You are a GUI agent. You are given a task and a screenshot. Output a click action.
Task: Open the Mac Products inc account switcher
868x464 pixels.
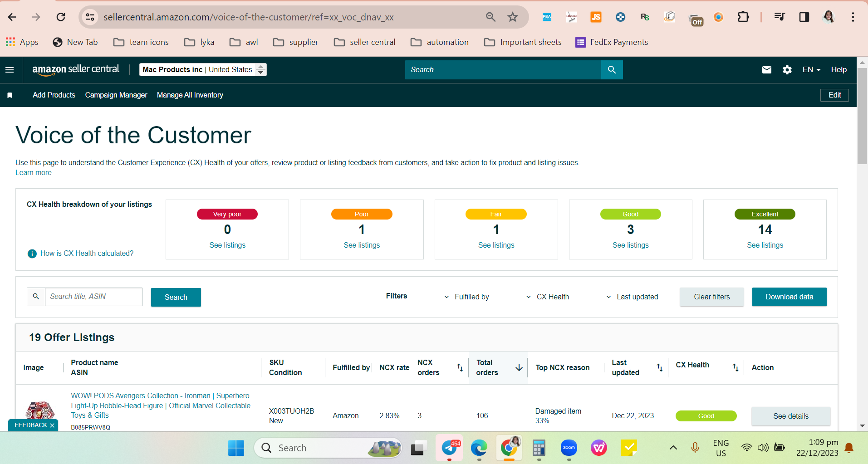(x=203, y=70)
